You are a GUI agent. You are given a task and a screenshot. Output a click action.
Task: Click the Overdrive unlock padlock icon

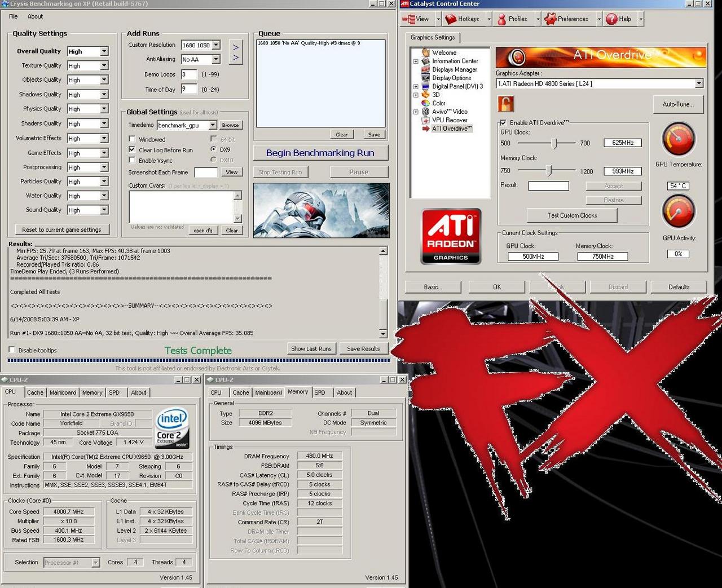click(506, 104)
